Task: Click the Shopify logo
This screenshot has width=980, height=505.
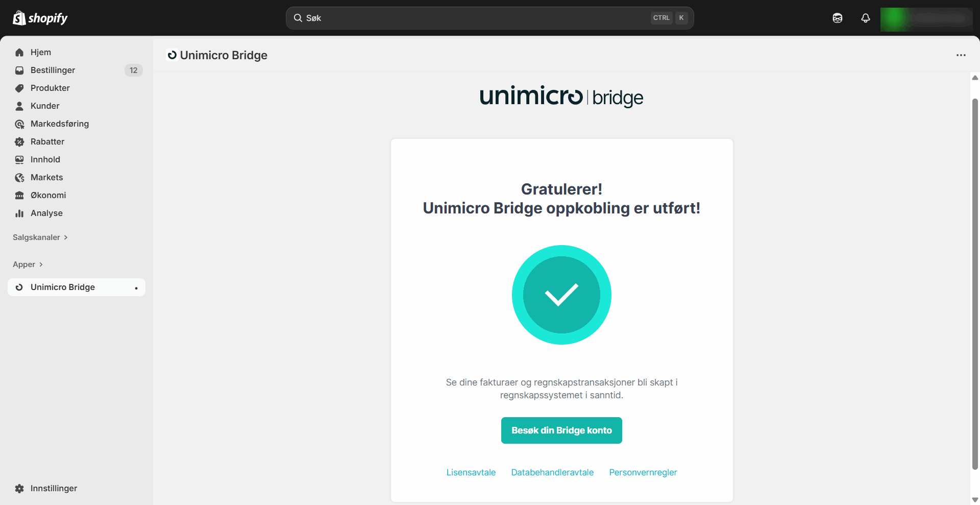Action: click(40, 17)
